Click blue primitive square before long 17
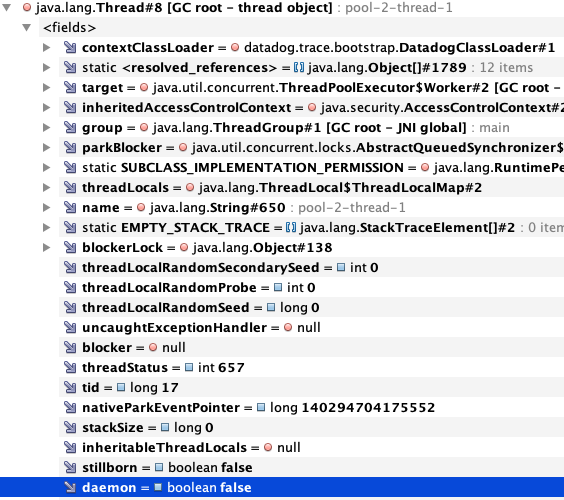The height and width of the screenshot is (500, 564). coord(121,387)
